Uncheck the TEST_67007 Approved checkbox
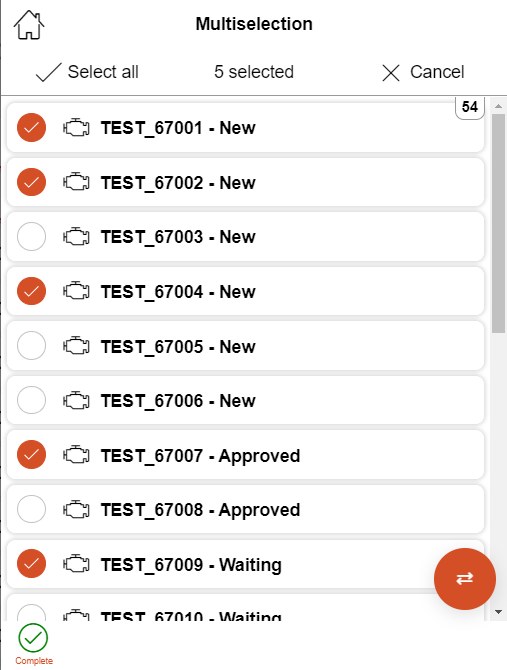This screenshot has height=670, width=507. pyautogui.click(x=32, y=454)
